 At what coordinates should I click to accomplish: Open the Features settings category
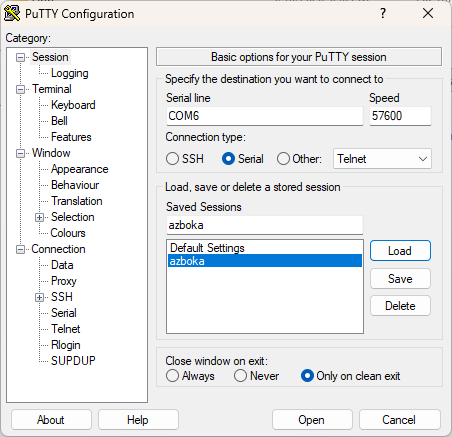(71, 137)
